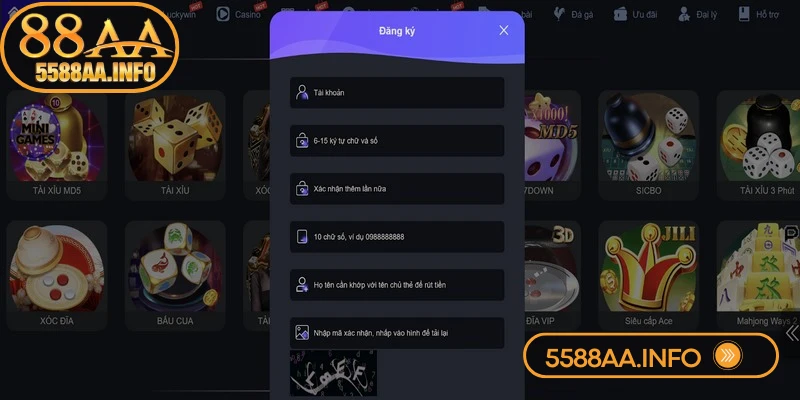Screen dimensions: 800x400
Task: Open the Siêu cấp Ace game
Action: pos(648,276)
